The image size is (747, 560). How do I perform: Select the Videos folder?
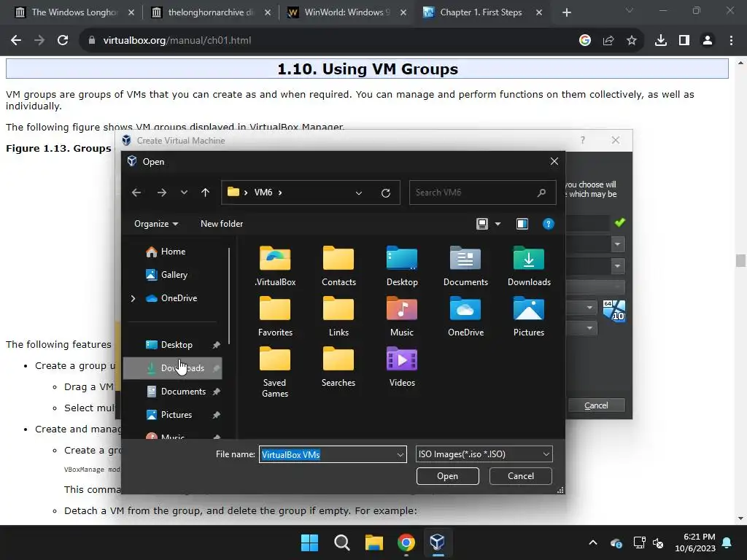tap(402, 367)
